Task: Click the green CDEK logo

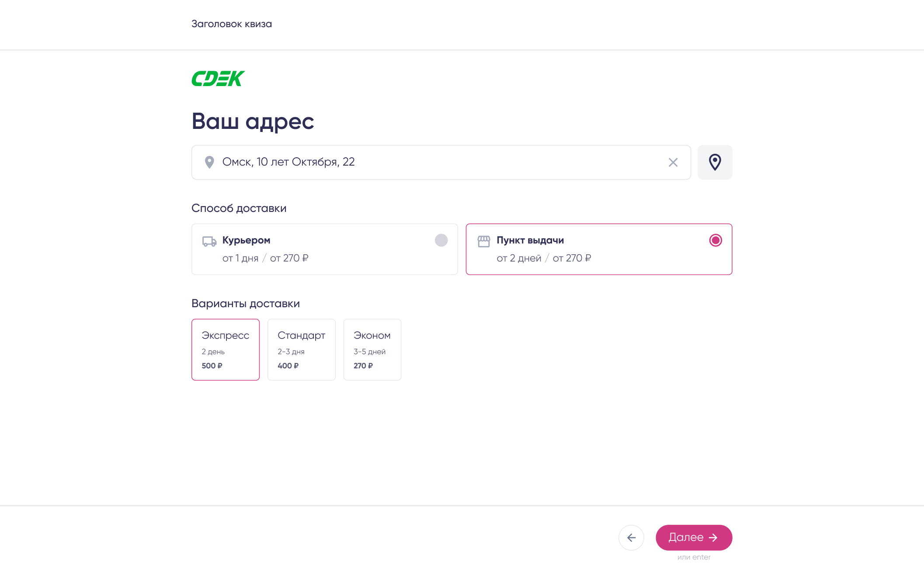Action: click(218, 79)
